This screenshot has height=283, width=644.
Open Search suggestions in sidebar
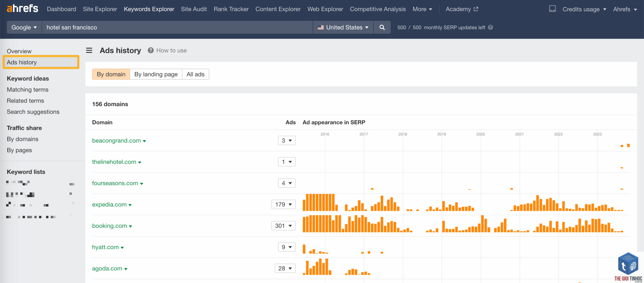coord(33,112)
